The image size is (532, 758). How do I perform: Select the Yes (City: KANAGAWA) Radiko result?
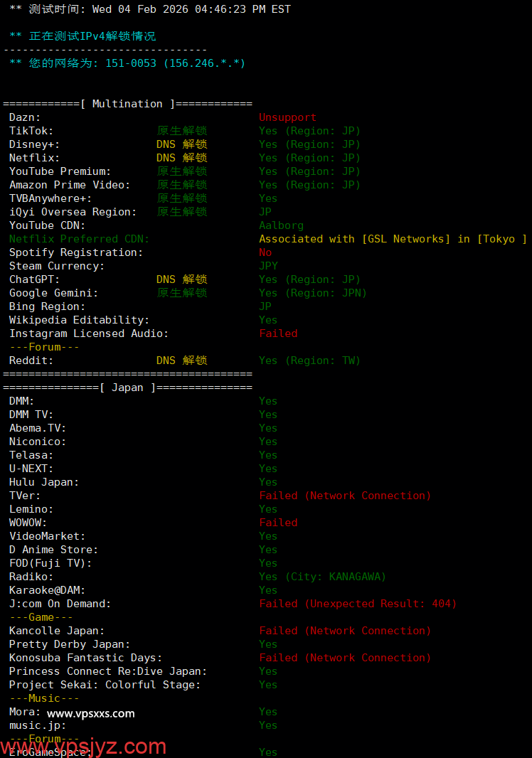tap(322, 577)
